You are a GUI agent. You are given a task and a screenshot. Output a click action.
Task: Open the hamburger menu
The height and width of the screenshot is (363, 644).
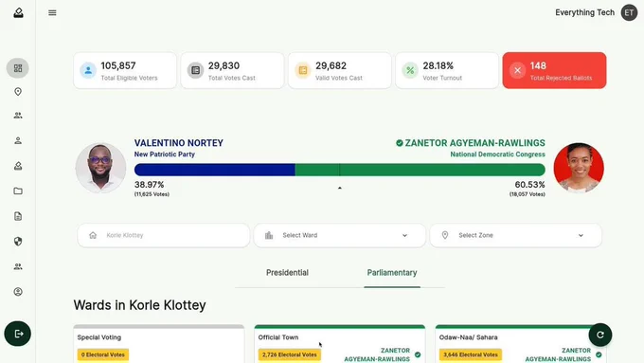pos(52,12)
